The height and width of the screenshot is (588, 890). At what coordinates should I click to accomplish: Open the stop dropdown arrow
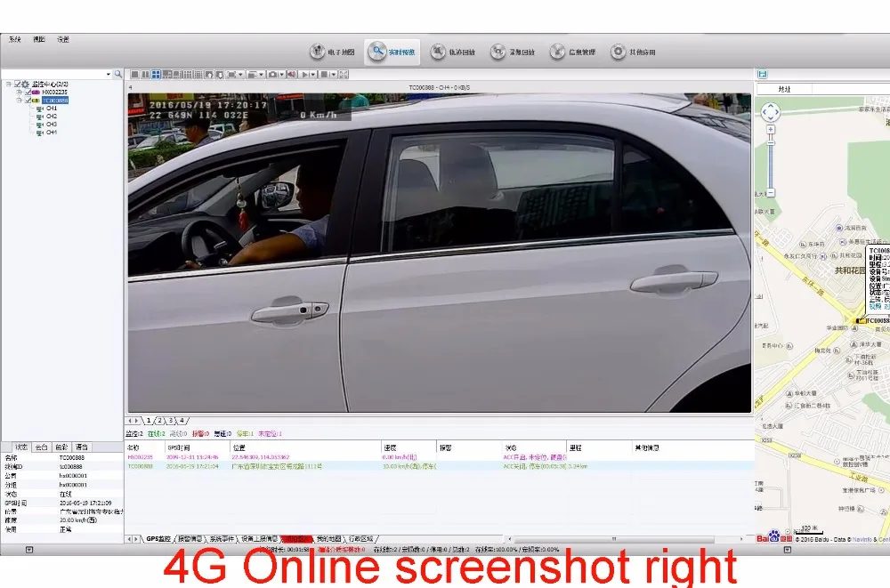pyautogui.click(x=333, y=75)
